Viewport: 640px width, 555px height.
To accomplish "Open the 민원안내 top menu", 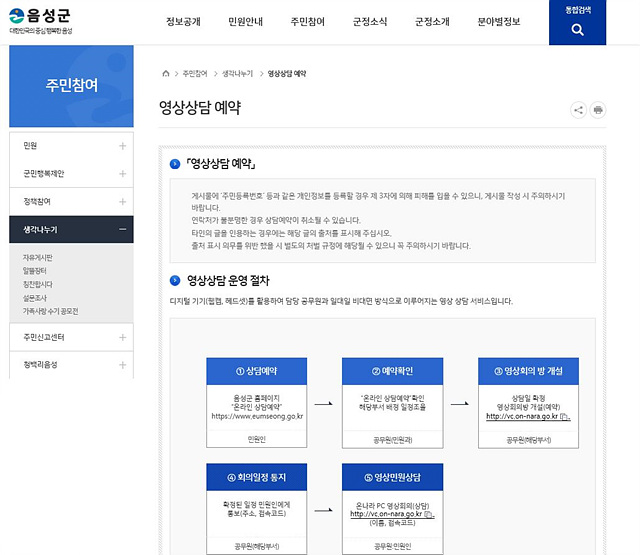I will pos(245,22).
